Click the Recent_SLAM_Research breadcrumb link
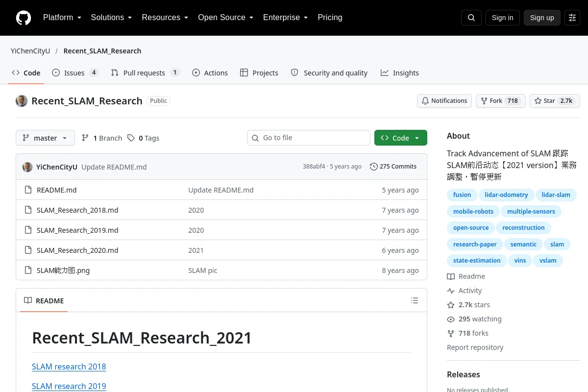The image size is (588, 392). 102,51
